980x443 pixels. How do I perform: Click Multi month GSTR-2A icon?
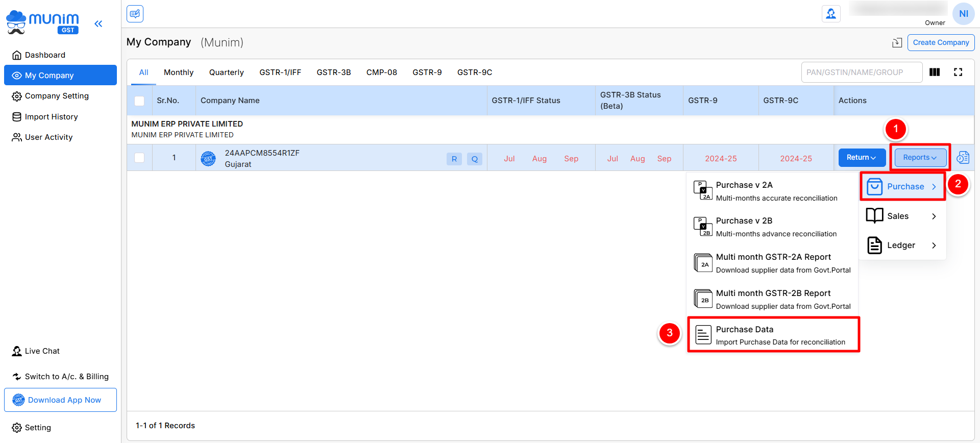click(703, 263)
